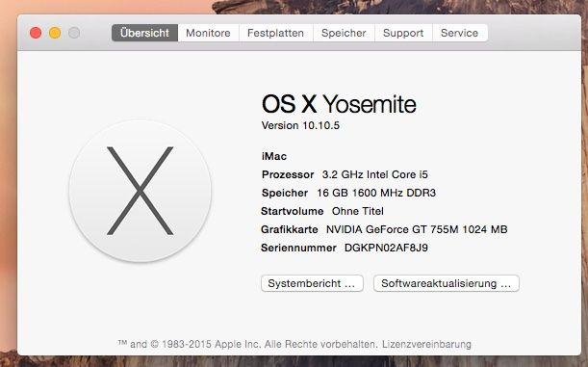Click the Seriennummer label

click(x=298, y=249)
